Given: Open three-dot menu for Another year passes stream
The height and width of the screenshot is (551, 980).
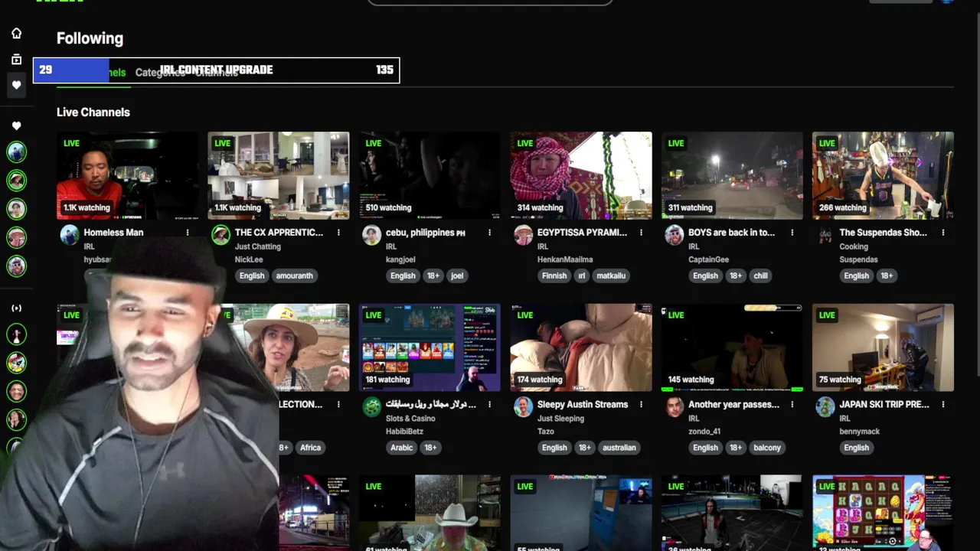Looking at the screenshot, I should (x=792, y=405).
